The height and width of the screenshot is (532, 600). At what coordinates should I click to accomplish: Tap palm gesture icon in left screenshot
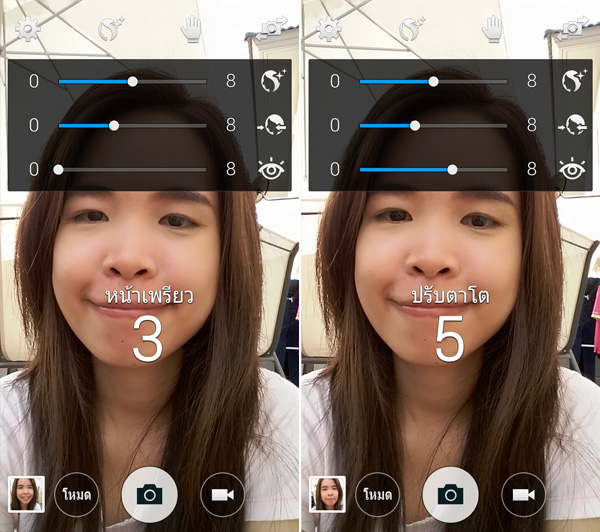[191, 29]
